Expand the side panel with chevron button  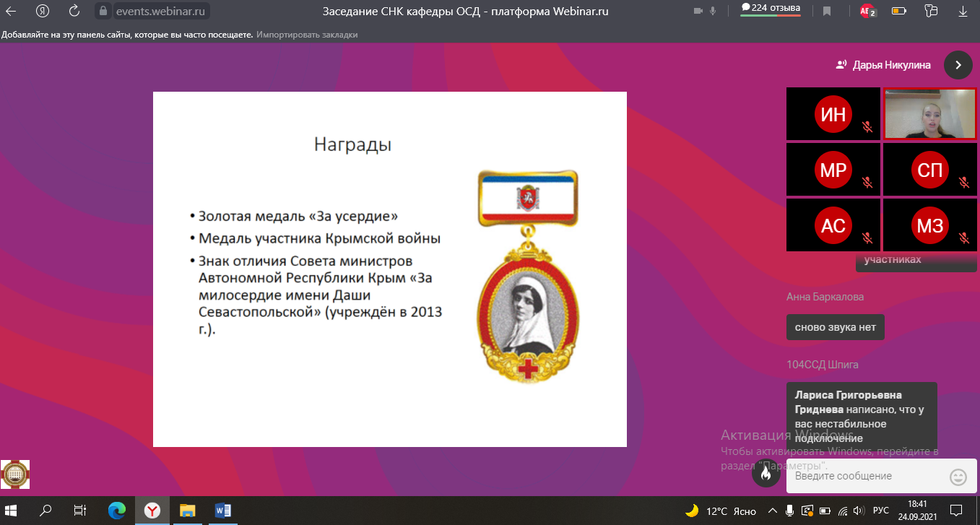point(958,64)
